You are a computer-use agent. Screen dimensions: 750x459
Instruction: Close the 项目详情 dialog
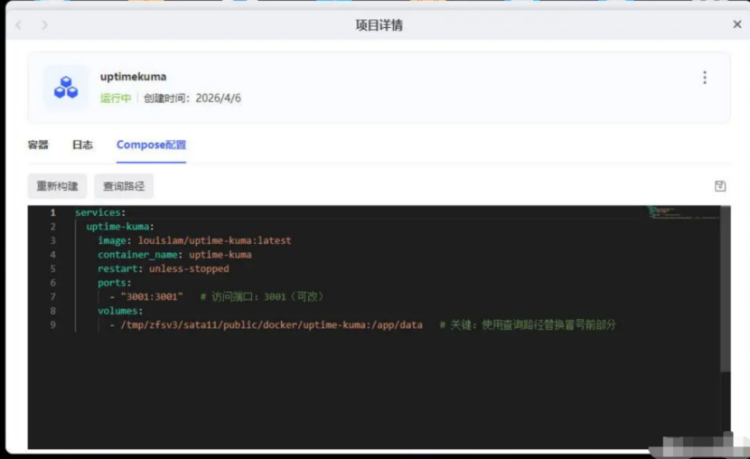pyautogui.click(x=737, y=24)
